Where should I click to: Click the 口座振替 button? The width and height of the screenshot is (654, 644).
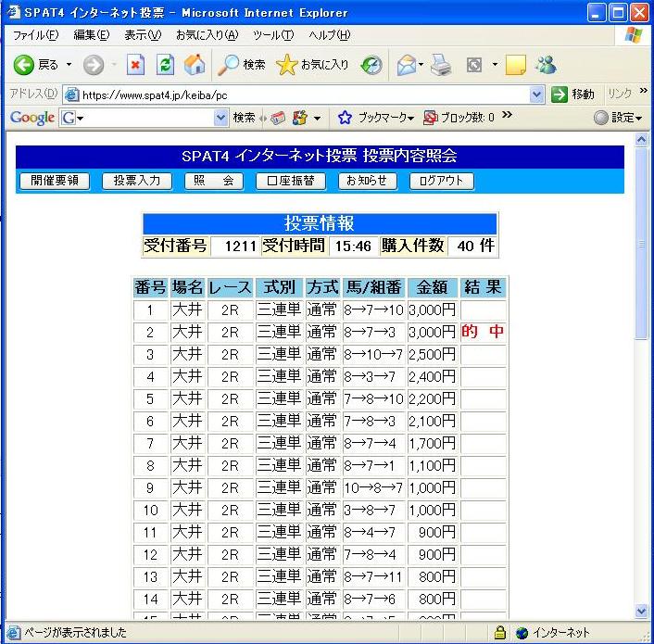pos(291,181)
